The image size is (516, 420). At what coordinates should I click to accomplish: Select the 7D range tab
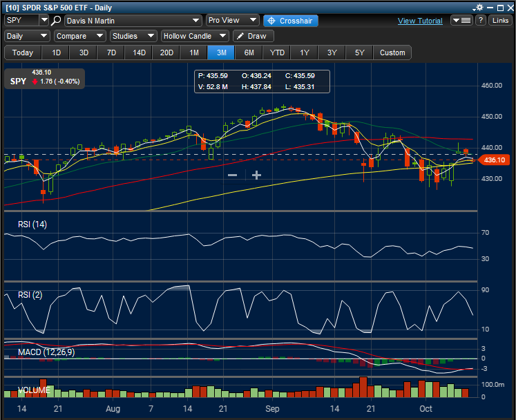click(x=111, y=52)
